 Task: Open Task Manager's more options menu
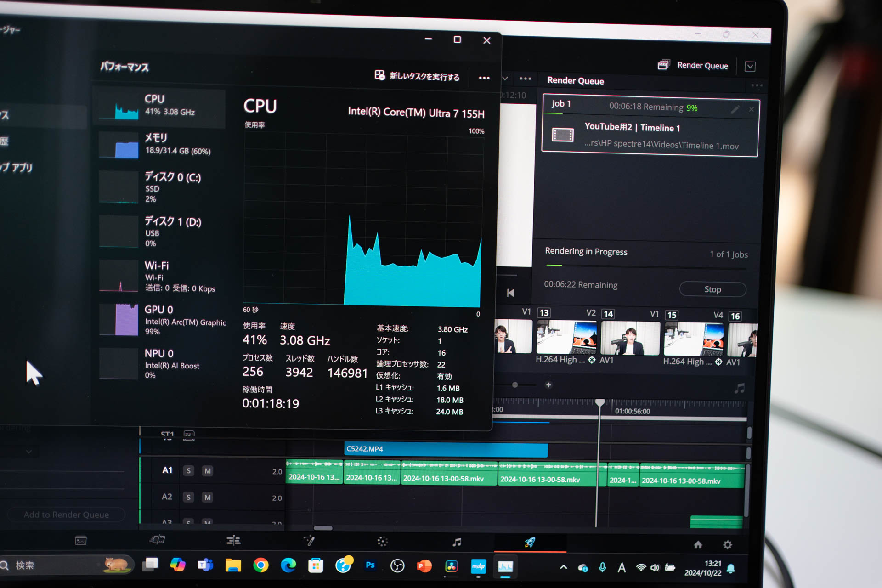tap(484, 78)
